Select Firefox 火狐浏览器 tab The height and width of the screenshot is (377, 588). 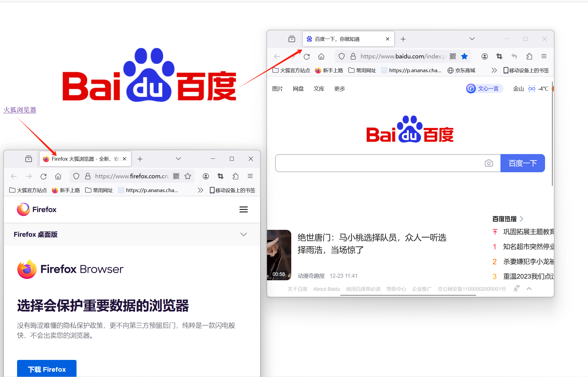coord(85,159)
